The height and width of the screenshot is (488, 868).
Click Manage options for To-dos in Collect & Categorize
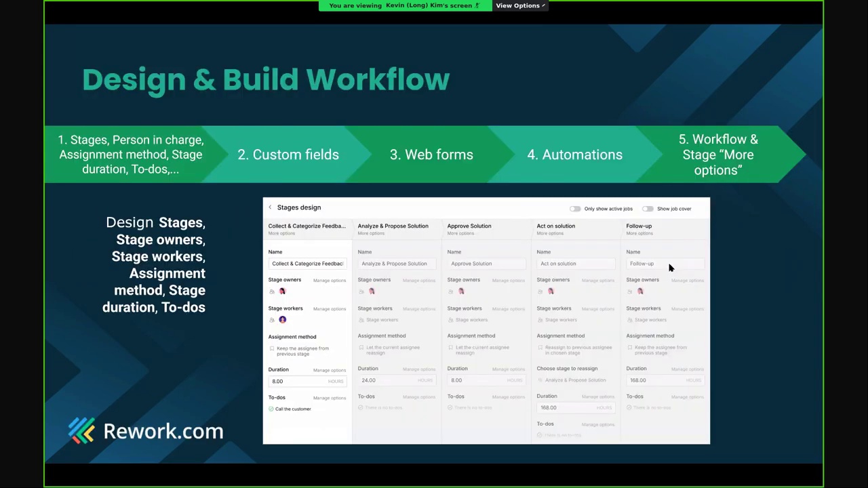point(330,398)
